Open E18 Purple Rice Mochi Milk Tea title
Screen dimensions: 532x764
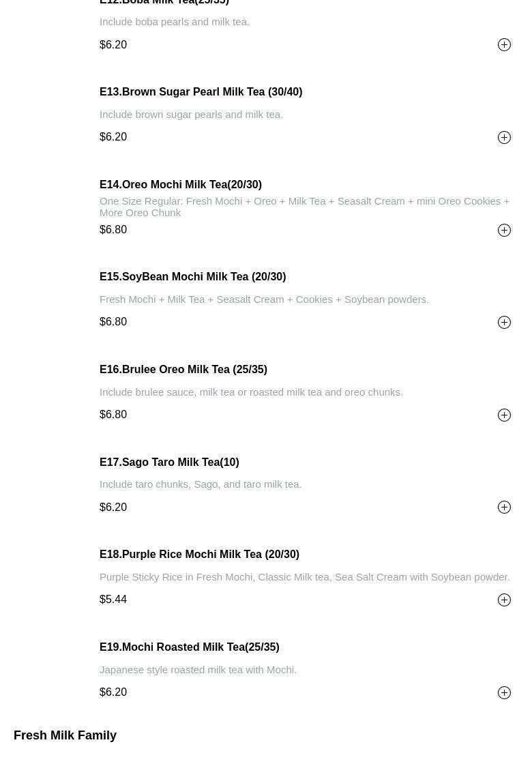click(199, 555)
